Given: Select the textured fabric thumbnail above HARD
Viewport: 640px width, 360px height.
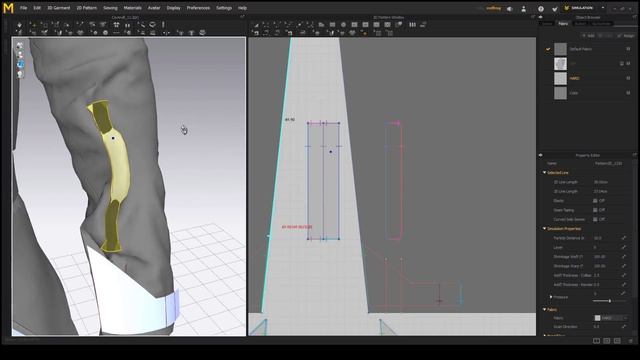Looking at the screenshot, I should point(560,64).
